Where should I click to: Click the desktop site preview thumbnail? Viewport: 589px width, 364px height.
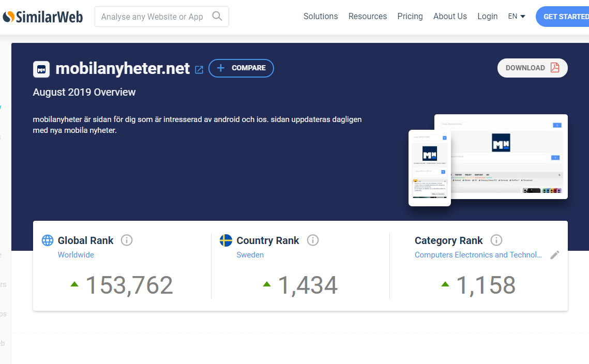[x=509, y=156]
